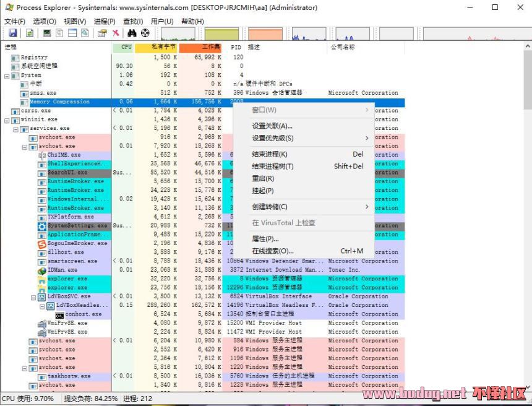Select the TXPlatform.exe process row
The image size is (532, 406).
pyautogui.click(x=202, y=217)
